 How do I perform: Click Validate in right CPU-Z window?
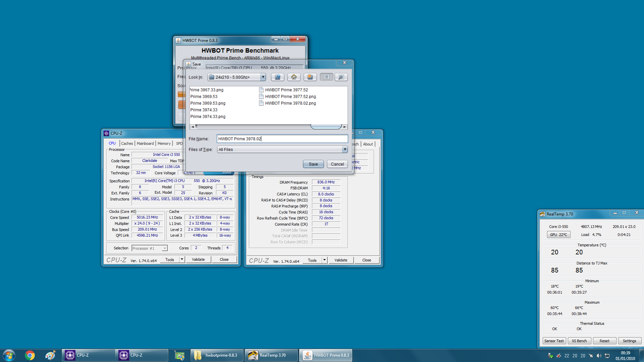341,260
